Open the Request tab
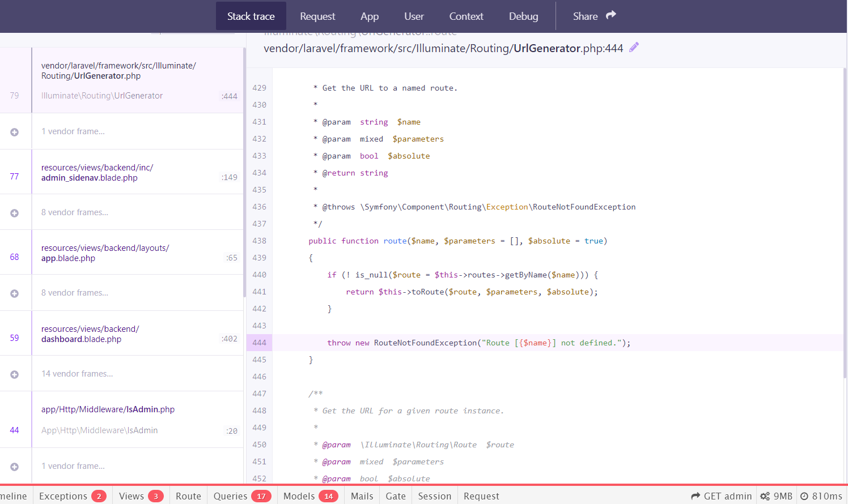 317,16
